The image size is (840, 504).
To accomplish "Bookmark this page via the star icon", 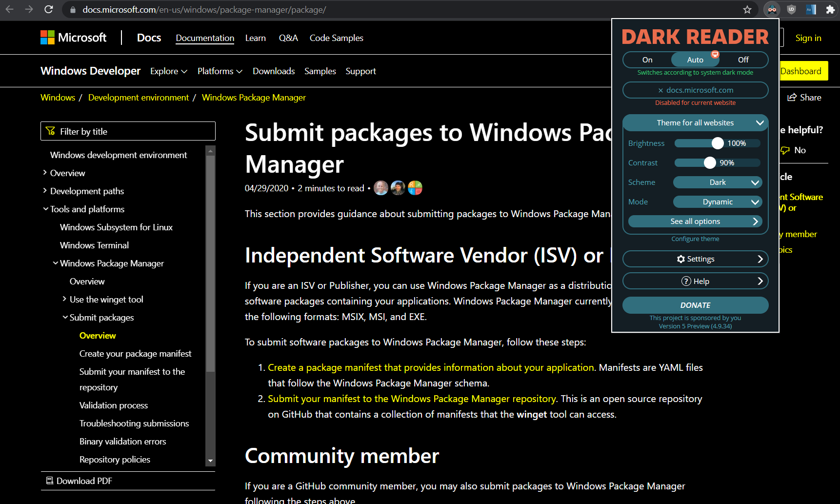I will 747,9.
